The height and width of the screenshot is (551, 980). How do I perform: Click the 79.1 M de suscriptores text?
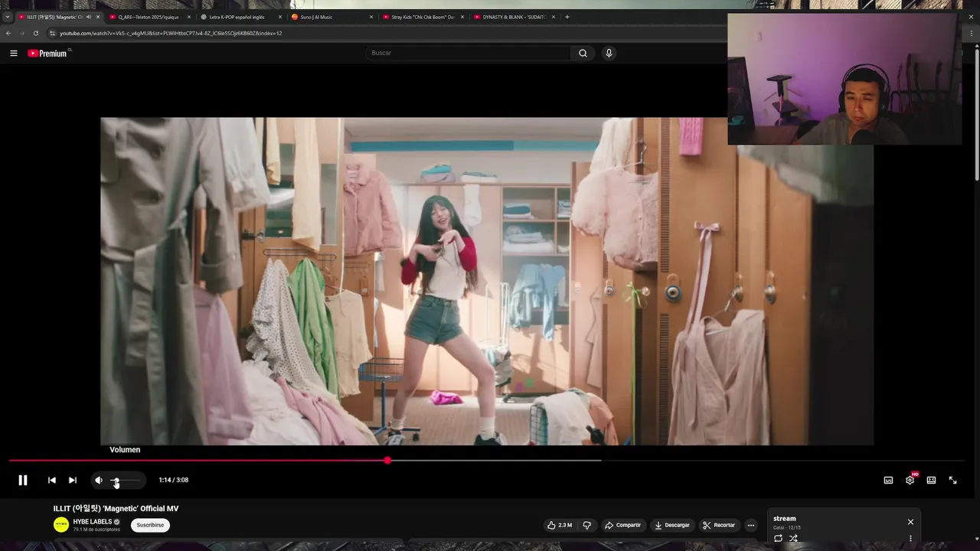click(x=96, y=530)
